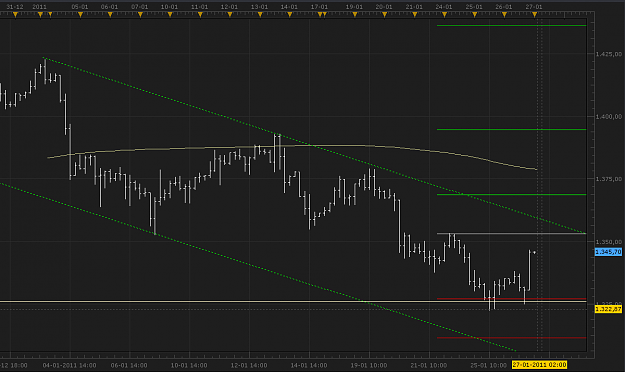
Task: Click the 10-01 14:00 time label
Action: [189, 365]
